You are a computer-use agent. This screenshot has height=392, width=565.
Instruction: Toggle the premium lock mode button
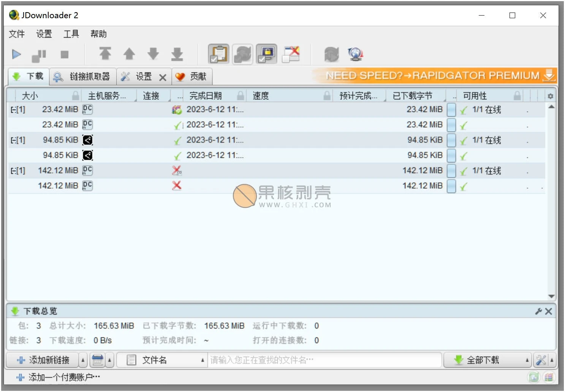(x=266, y=54)
